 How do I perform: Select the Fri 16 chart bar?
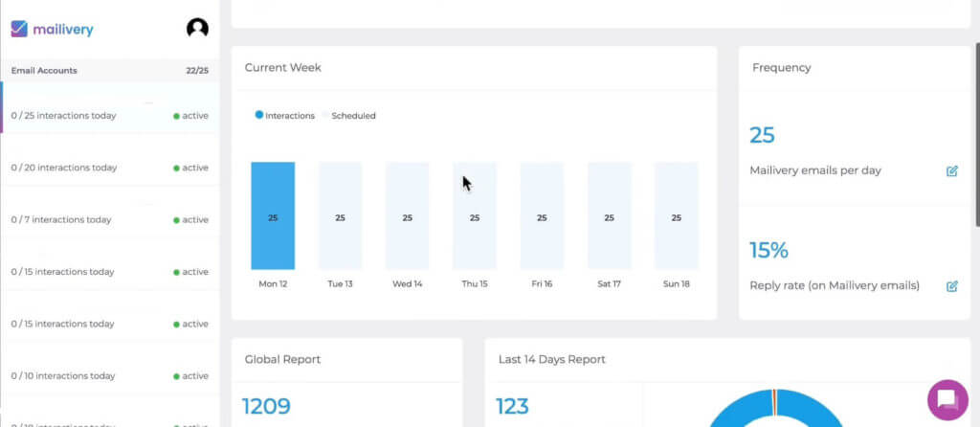coord(542,216)
